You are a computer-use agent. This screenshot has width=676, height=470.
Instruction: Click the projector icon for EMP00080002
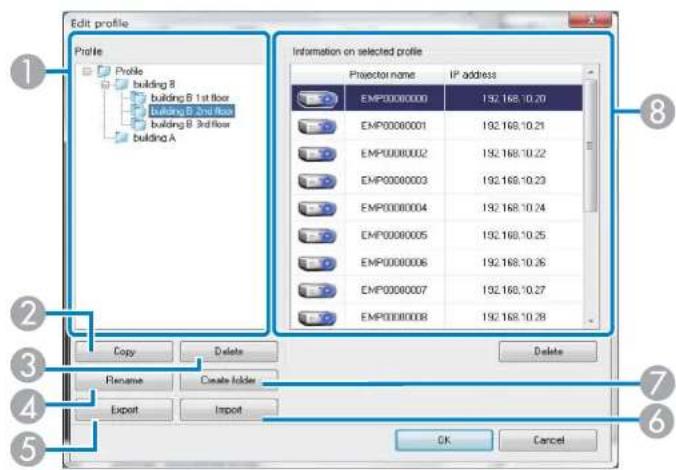coord(317,154)
